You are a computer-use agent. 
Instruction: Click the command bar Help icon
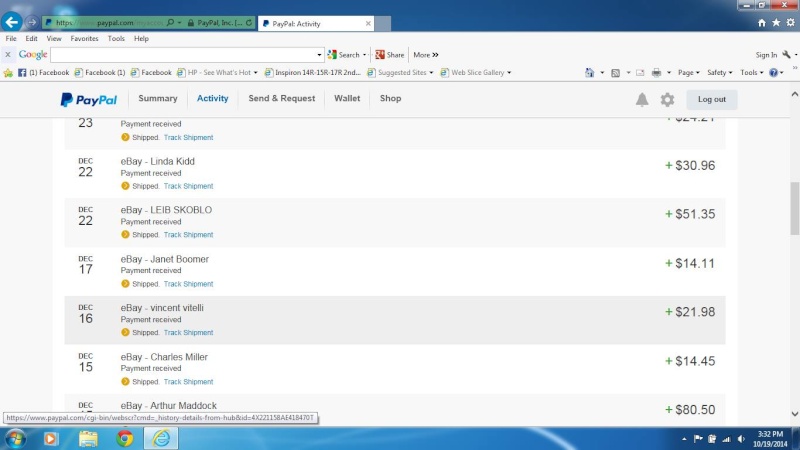click(773, 72)
